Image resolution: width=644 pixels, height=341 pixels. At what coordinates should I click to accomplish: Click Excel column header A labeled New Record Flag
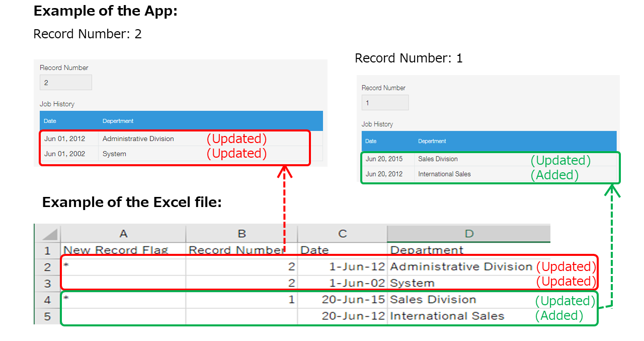(123, 233)
